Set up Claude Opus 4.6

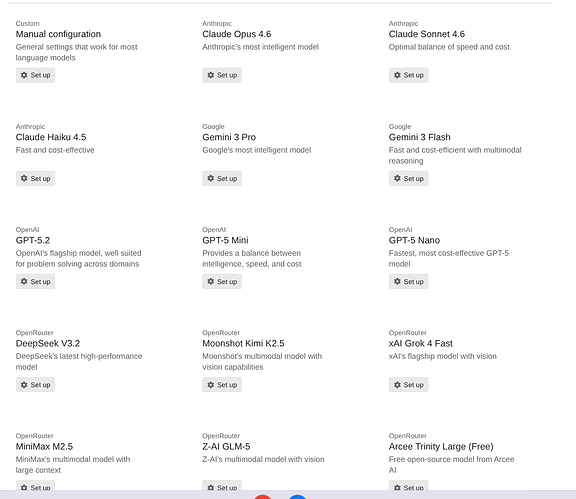click(222, 75)
